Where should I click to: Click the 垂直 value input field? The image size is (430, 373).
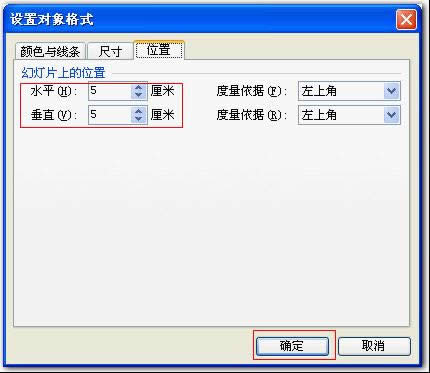coord(110,115)
